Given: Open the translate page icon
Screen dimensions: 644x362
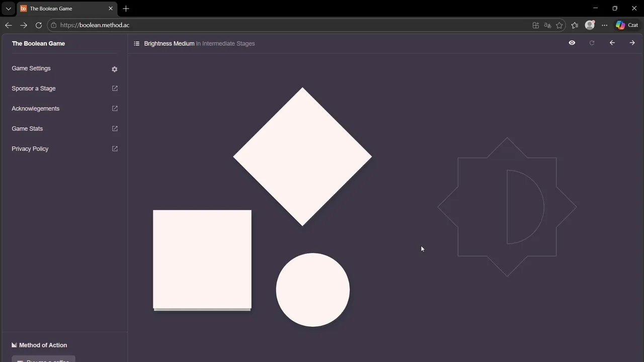Looking at the screenshot, I should (x=547, y=25).
